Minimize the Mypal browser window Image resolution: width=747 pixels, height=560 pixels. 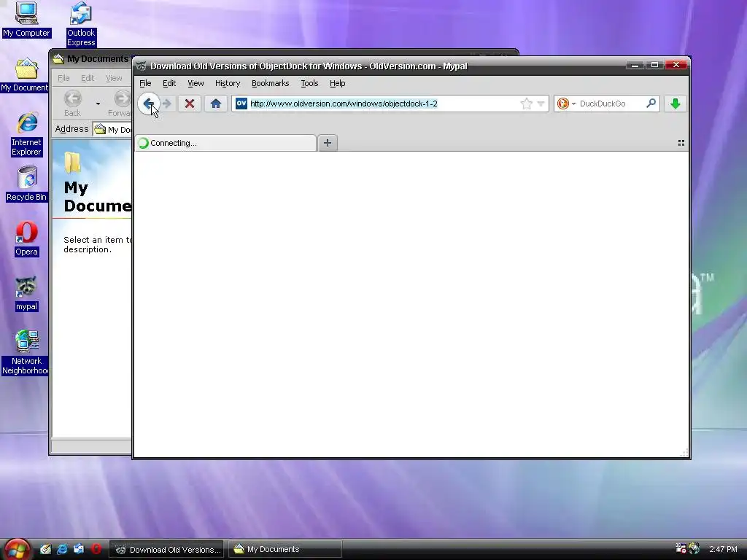coord(635,65)
